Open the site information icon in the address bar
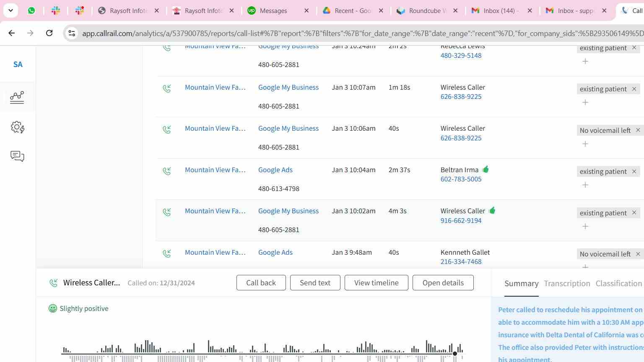This screenshot has height=362, width=644. coord(72,33)
